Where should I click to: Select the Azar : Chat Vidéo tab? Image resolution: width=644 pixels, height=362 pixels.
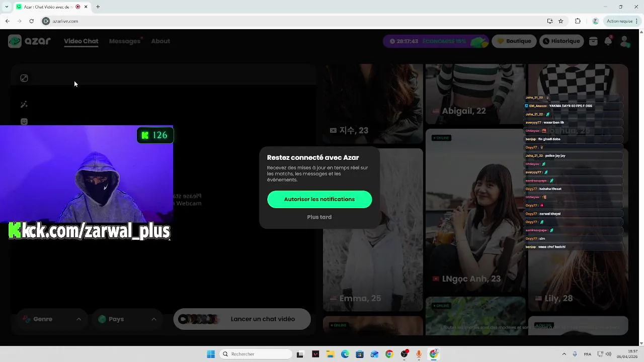click(51, 7)
